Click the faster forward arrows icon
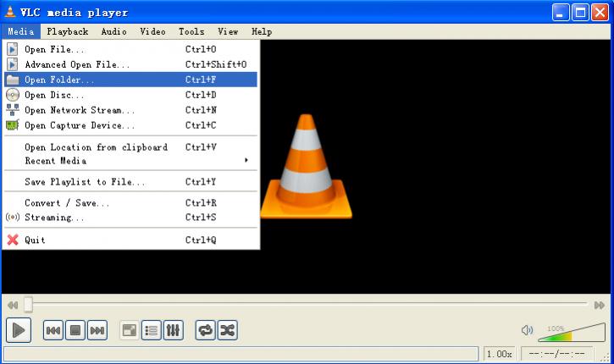 [600, 305]
